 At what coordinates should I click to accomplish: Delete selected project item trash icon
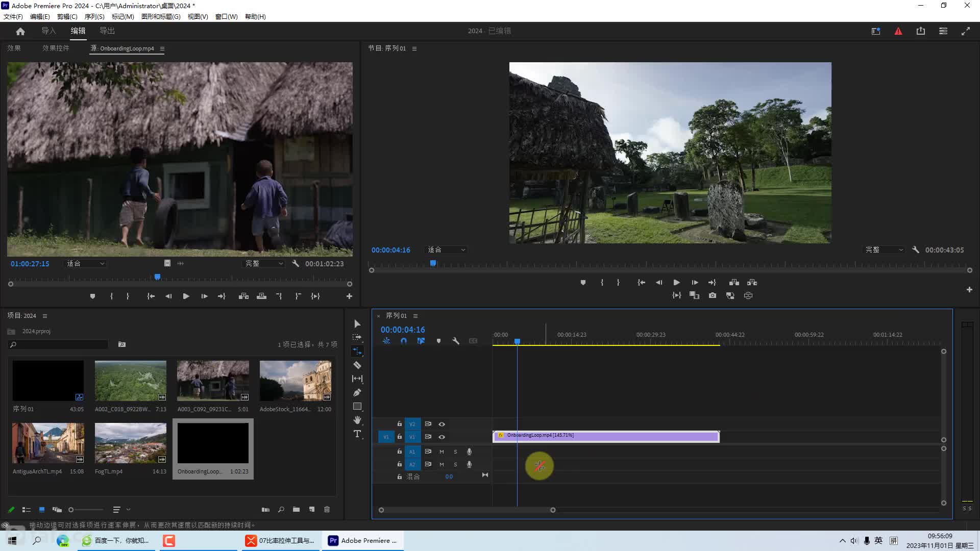(x=327, y=510)
